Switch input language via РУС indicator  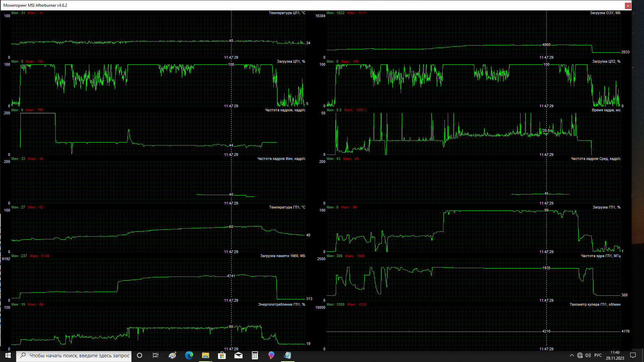pos(598,355)
